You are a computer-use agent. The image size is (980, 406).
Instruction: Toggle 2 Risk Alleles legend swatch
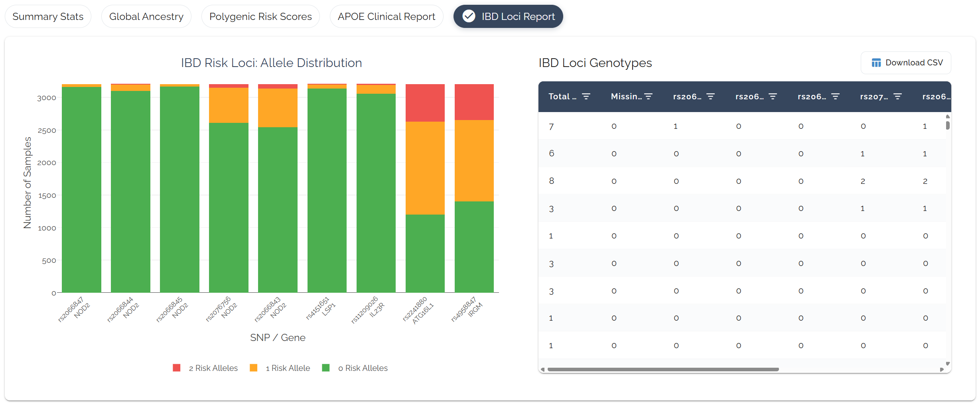click(177, 368)
